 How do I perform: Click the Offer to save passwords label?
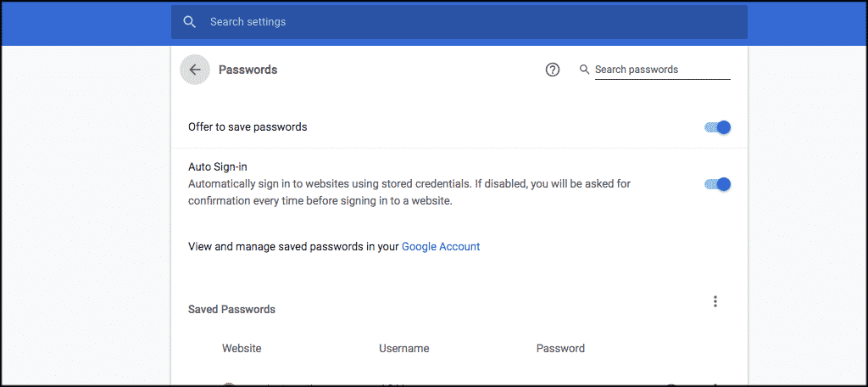click(248, 127)
